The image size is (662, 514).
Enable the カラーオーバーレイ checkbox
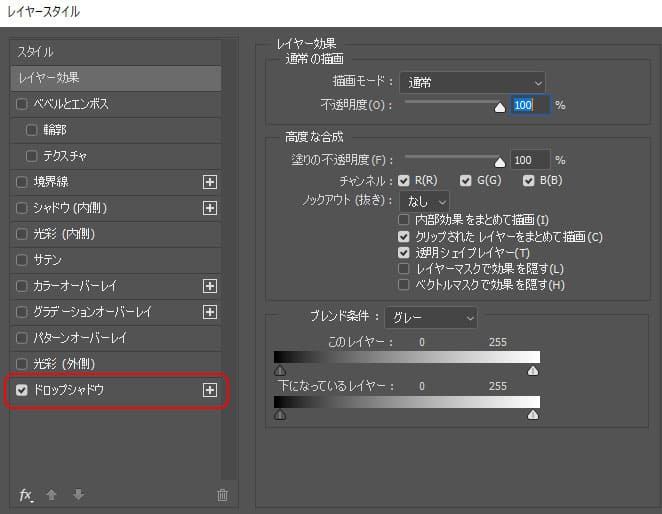(22, 286)
